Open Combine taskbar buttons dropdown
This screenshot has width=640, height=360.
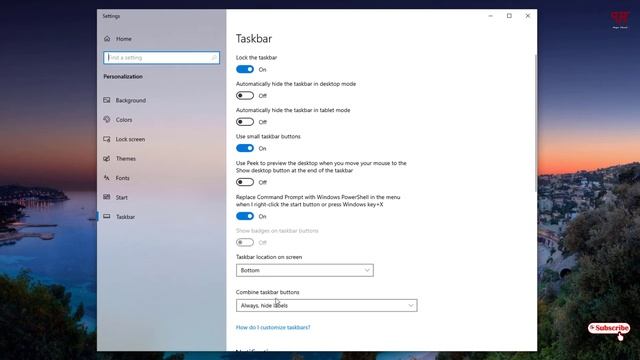click(x=327, y=305)
